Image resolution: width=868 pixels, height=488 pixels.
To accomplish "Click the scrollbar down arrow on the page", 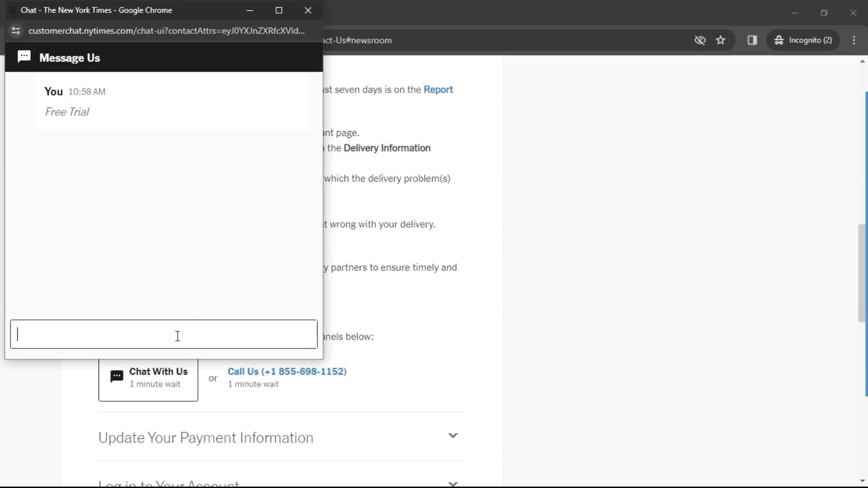I will [x=862, y=481].
